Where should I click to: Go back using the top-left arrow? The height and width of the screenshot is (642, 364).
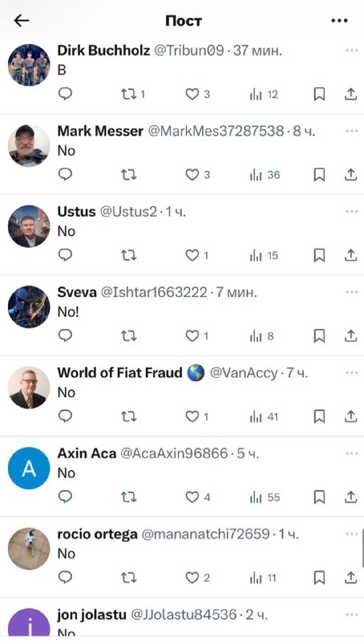(22, 21)
